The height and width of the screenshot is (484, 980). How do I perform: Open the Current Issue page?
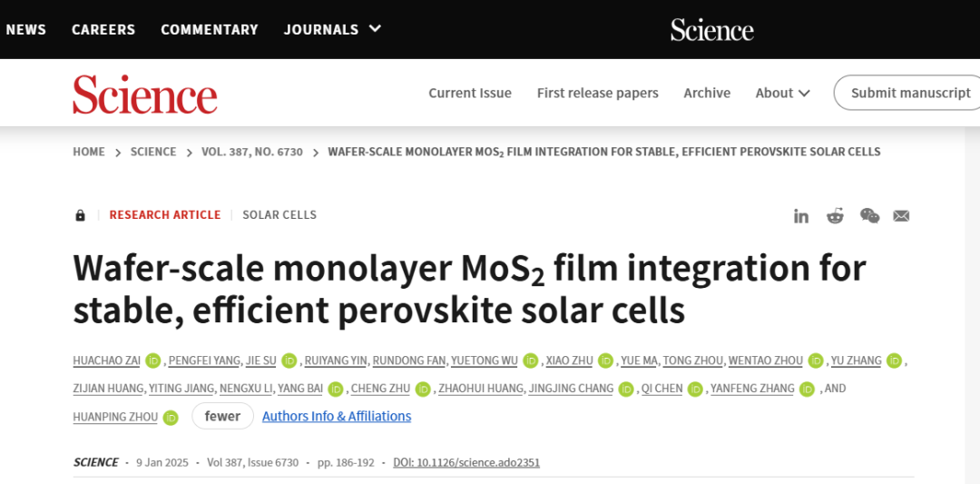[x=470, y=93]
